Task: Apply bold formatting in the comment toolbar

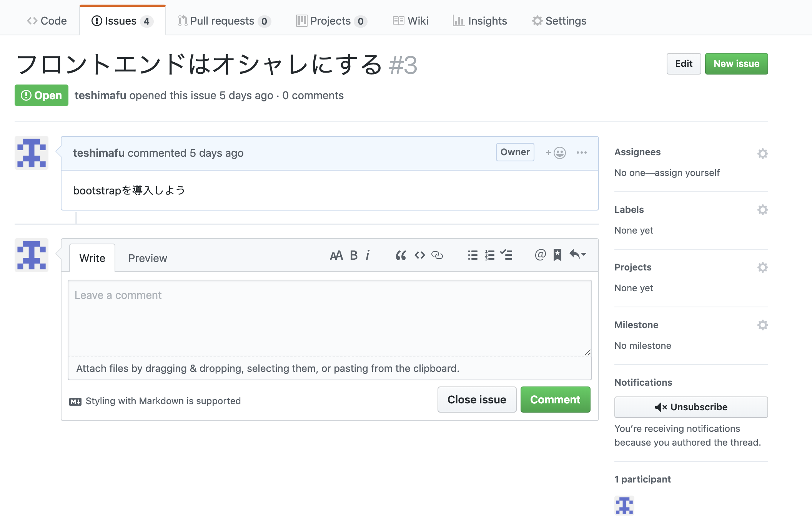Action: 353,255
